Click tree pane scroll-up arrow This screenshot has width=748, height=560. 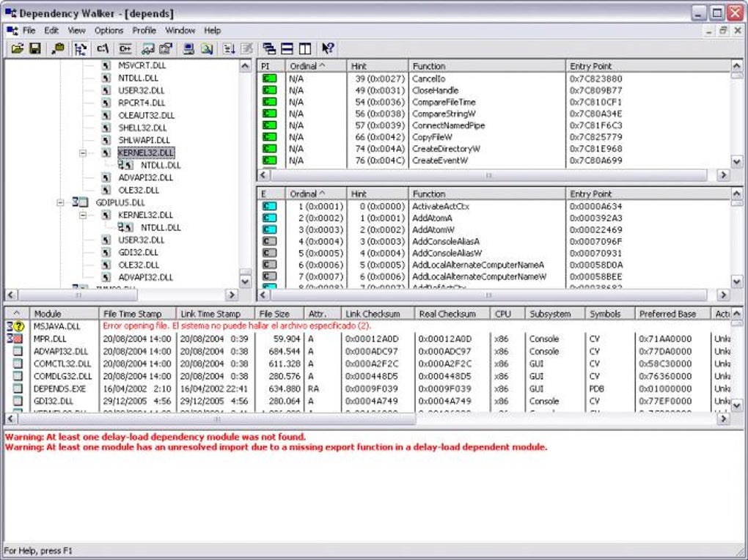245,66
